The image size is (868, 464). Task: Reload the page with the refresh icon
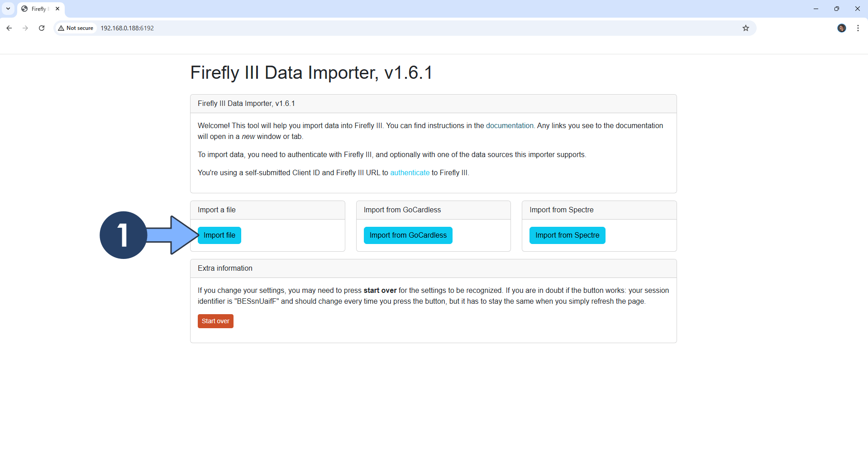tap(42, 28)
